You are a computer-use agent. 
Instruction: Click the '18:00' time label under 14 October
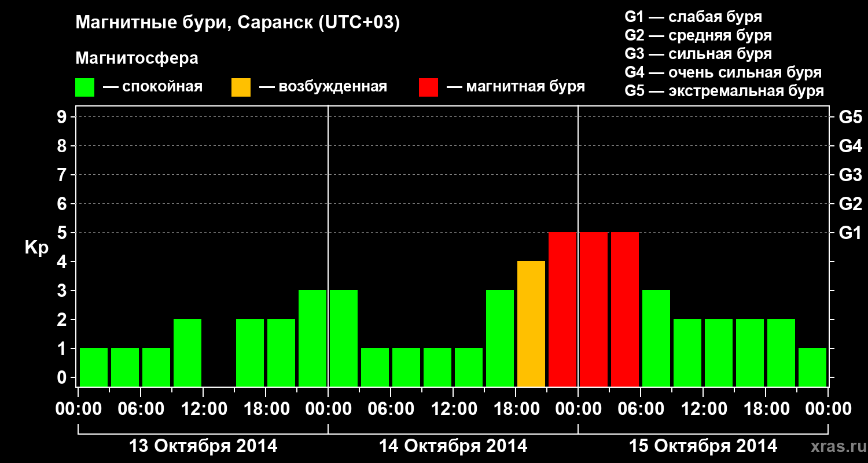(x=516, y=409)
